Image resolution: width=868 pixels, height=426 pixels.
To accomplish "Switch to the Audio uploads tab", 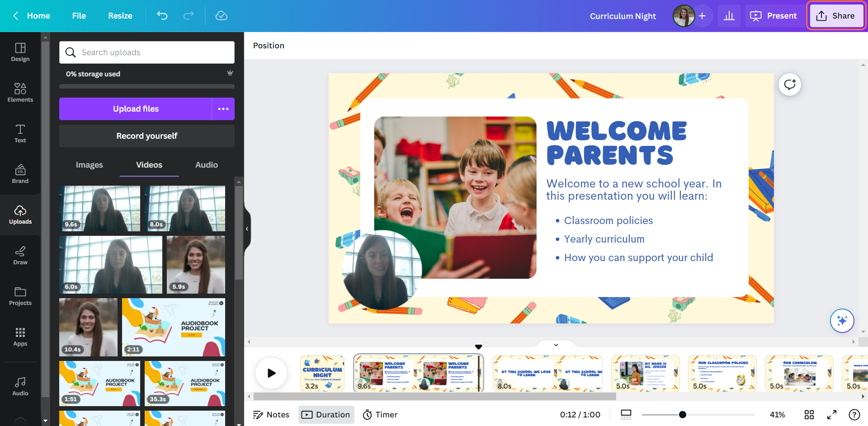I will tap(207, 165).
